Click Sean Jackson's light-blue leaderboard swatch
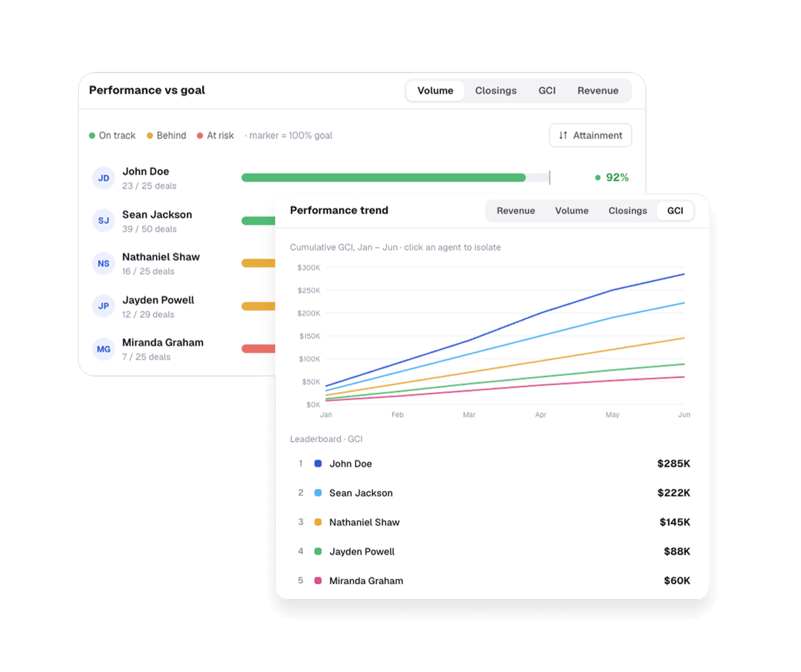Viewport: 801px width, 672px height. pyautogui.click(x=318, y=493)
